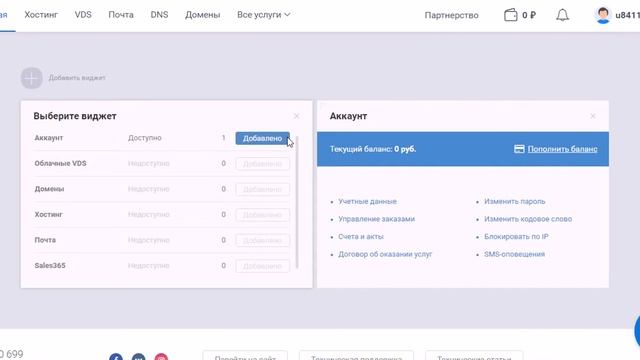Click Добавлено button for Аккаунт
Image resolution: width=640 pixels, height=360 pixels.
[262, 138]
